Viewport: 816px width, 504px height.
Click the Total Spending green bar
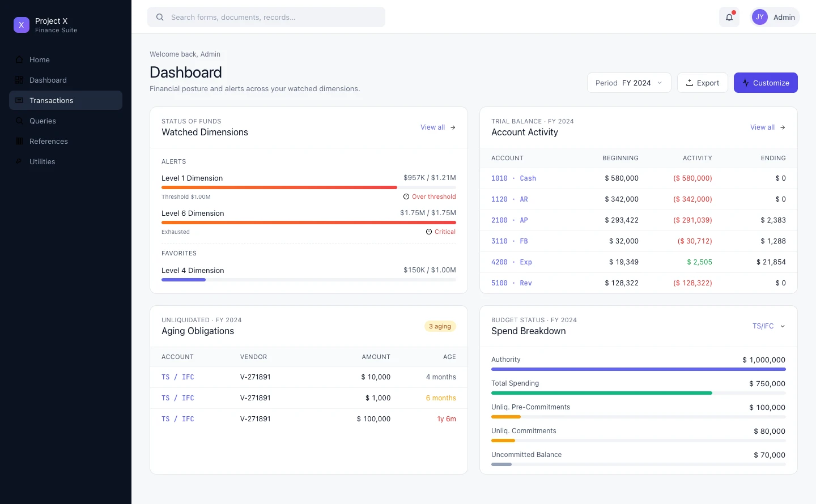[602, 393]
